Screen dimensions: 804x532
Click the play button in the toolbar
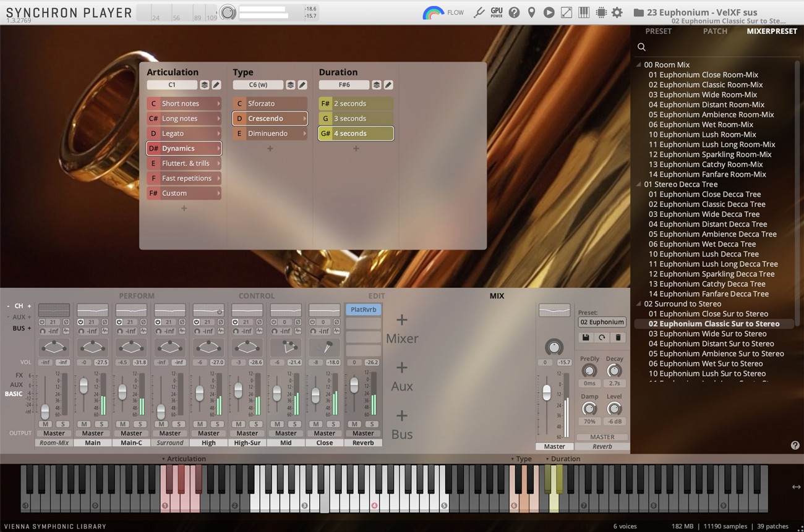[549, 12]
